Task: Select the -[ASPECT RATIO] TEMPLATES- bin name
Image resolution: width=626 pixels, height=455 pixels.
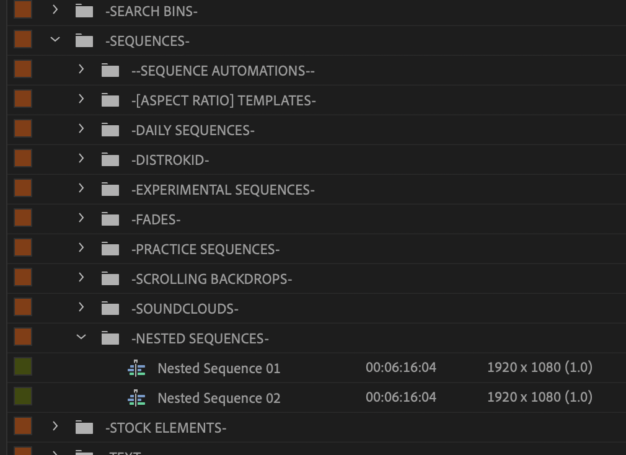Action: click(223, 101)
